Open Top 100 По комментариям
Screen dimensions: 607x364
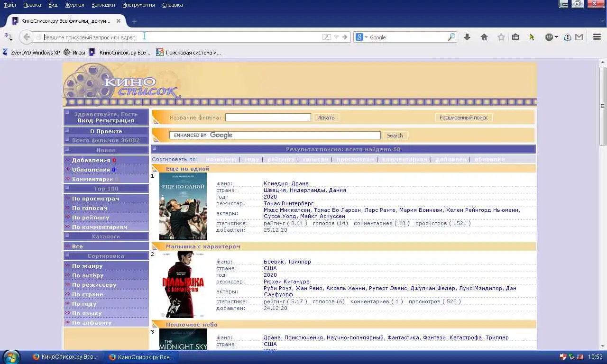pyautogui.click(x=100, y=227)
